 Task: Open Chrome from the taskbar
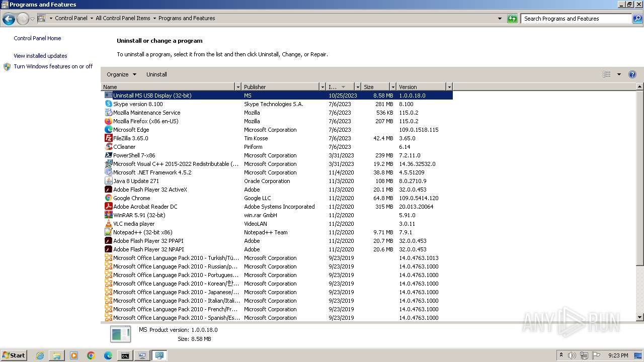click(91, 355)
